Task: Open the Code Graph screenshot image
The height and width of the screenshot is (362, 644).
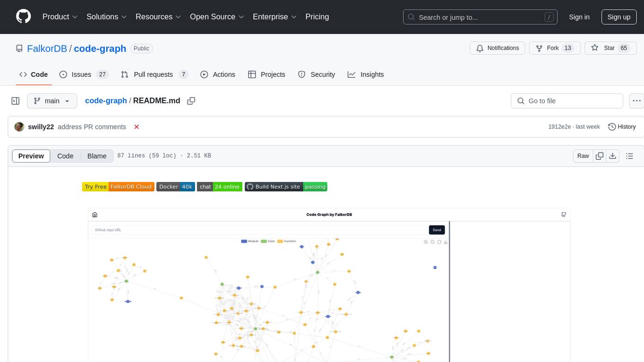Action: coord(329,285)
